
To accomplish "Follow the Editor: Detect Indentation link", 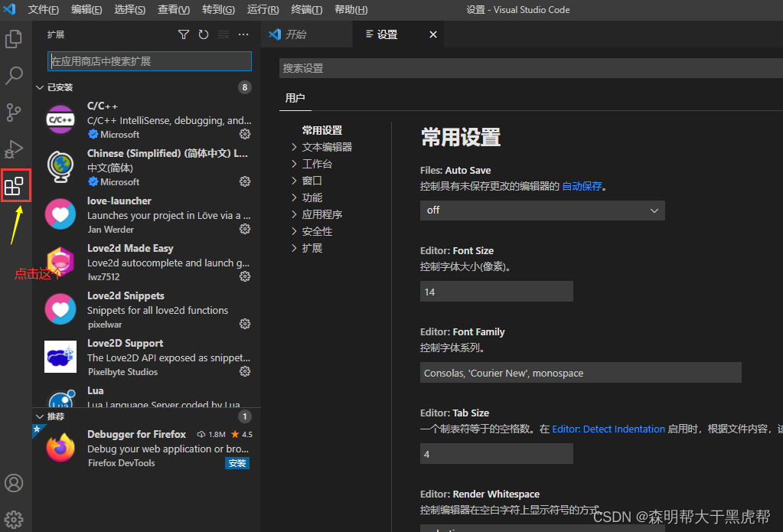I will click(608, 429).
